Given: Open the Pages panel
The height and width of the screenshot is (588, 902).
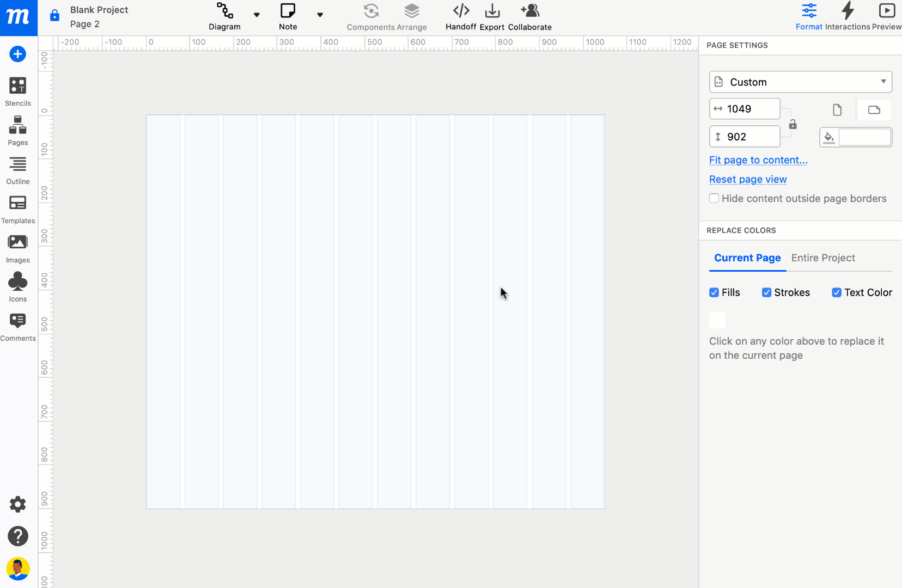Looking at the screenshot, I should 18,131.
